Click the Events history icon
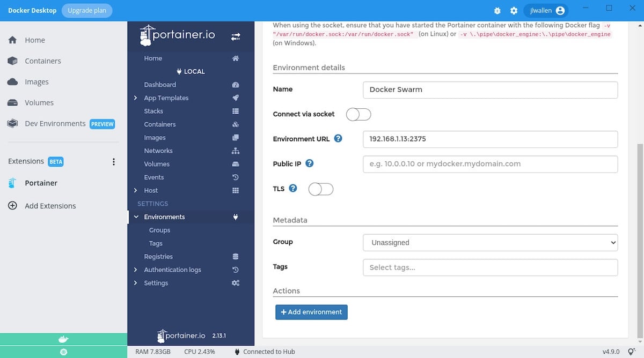 pos(235,177)
